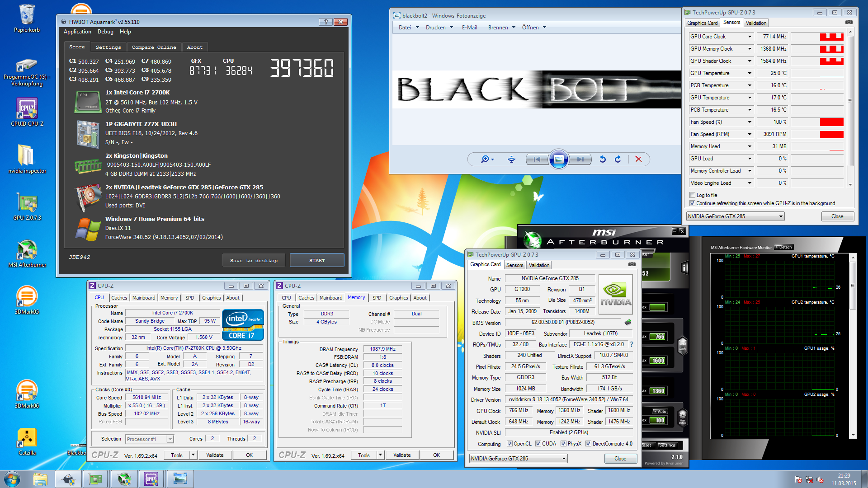868x488 pixels.
Task: Start the slideshow in Fotoanzeige
Action: point(558,159)
